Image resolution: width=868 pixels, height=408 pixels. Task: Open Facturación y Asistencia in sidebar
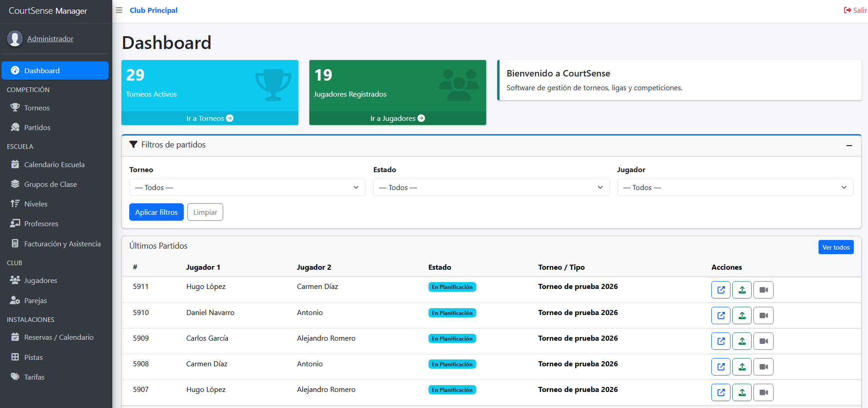[x=55, y=244]
